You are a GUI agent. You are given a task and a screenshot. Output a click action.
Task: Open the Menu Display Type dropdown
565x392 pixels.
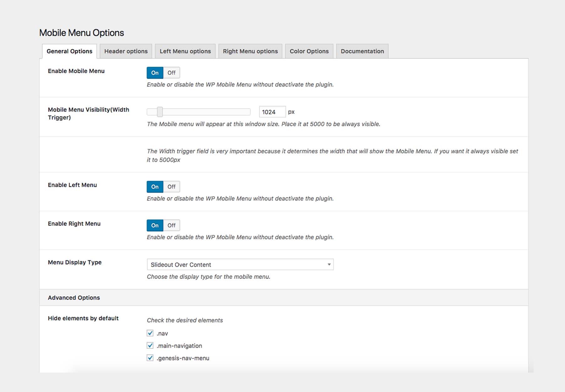240,264
